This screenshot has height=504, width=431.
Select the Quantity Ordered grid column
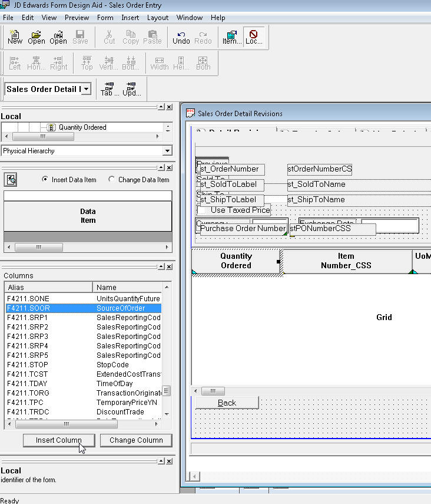(x=236, y=261)
